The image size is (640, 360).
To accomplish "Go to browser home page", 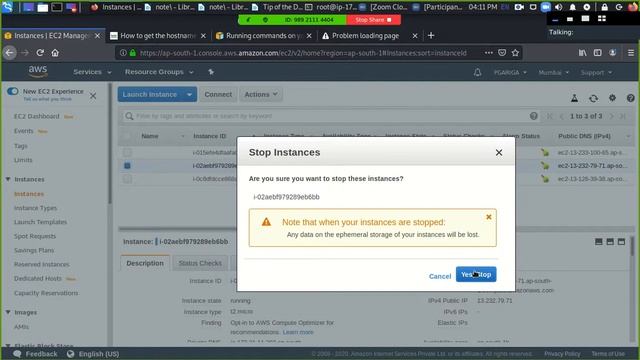I will tap(55, 53).
